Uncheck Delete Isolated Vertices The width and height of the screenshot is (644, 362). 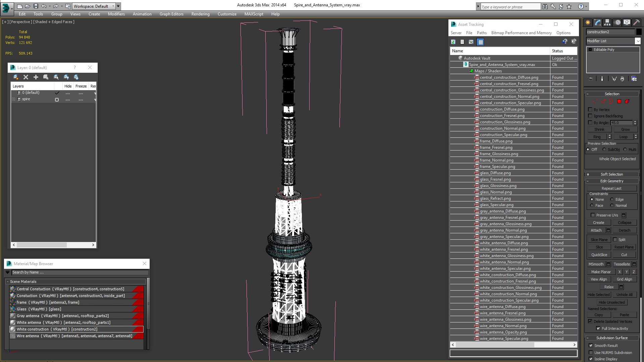tap(590, 321)
